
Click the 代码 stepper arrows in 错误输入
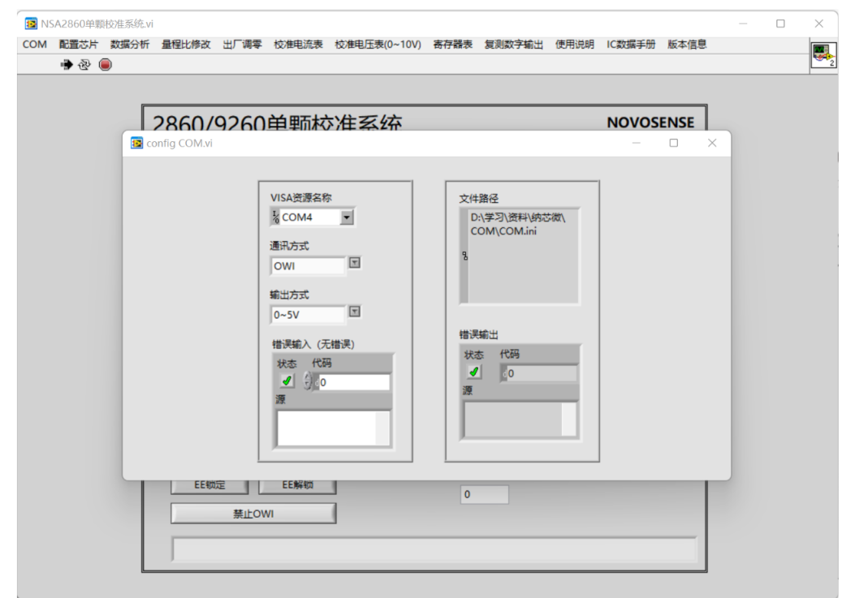pos(307,381)
